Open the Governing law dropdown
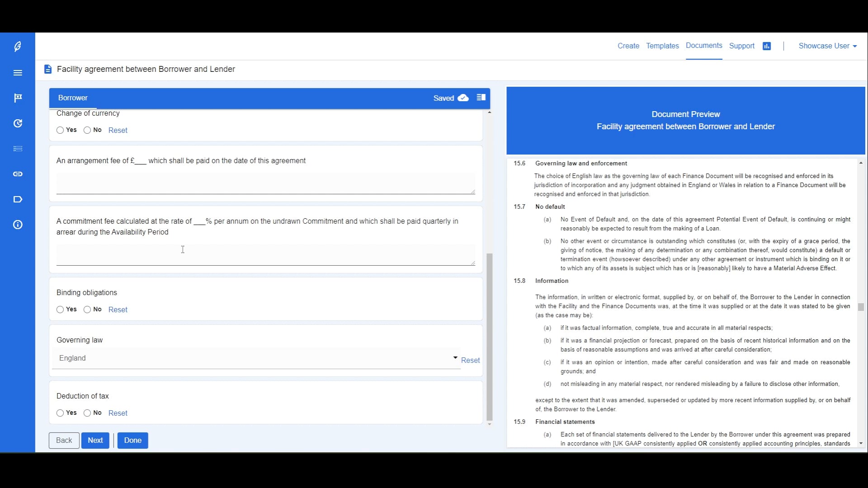868x488 pixels. tap(256, 358)
